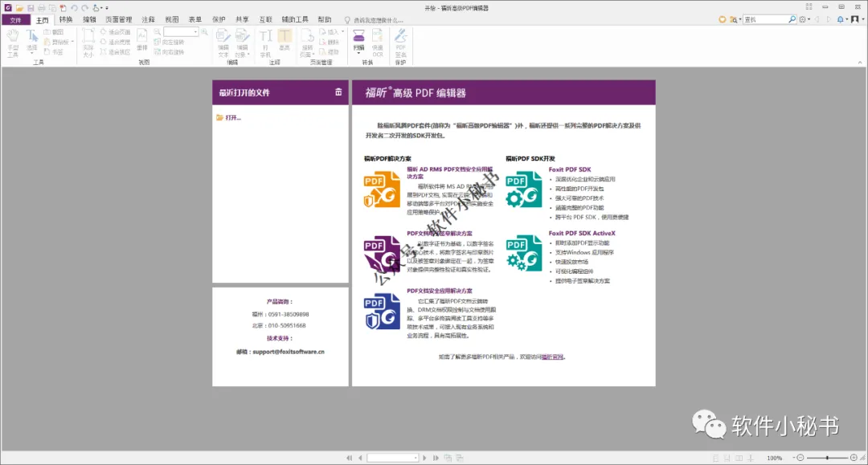
Task: Click the orange heart favorites icon
Action: 722,19
